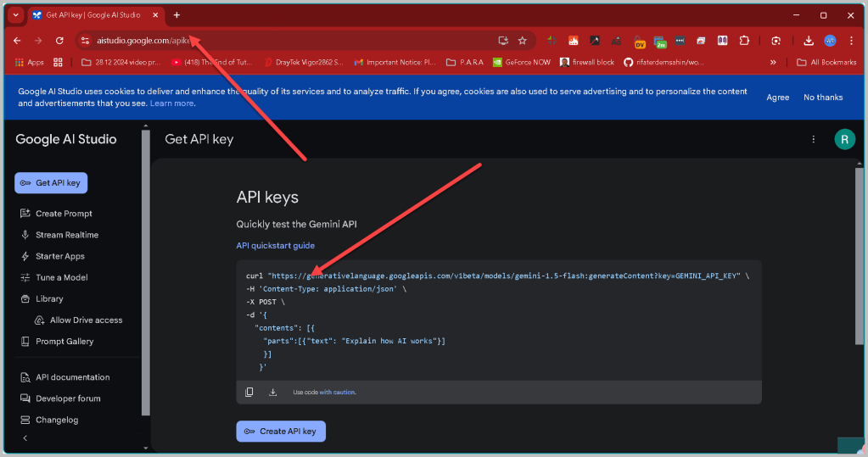Screen dimensions: 868x457
Task: Open a new tab
Action: 176,15
